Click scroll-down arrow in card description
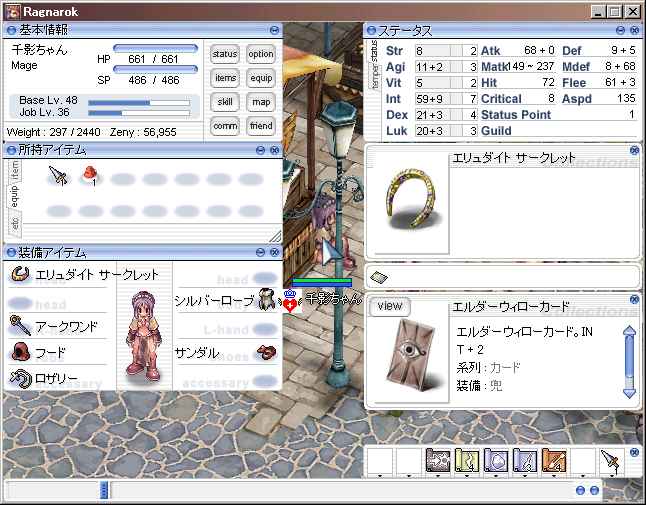646x505 pixels. tap(629, 393)
